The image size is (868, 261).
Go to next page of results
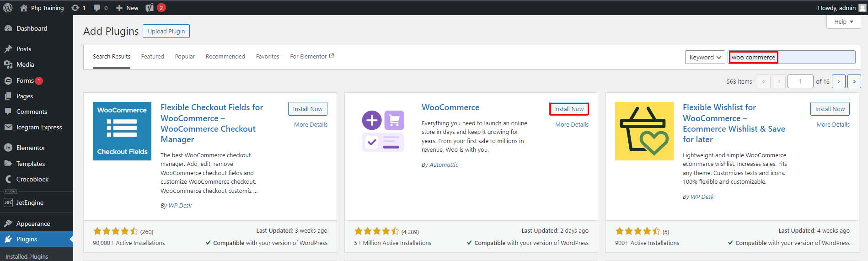[838, 81]
